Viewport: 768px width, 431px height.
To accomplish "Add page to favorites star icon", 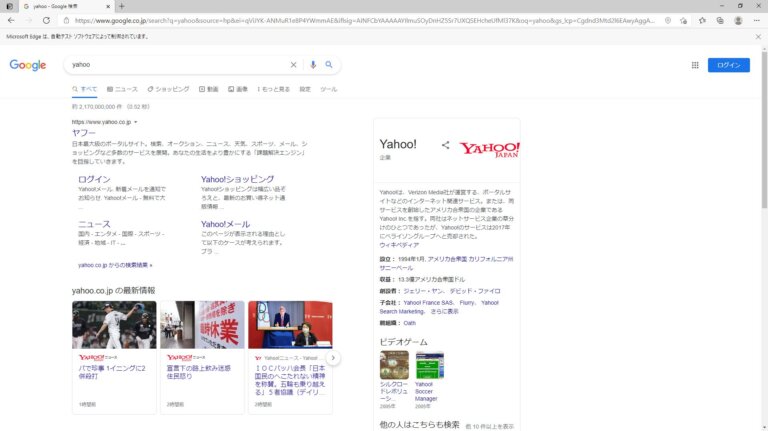I will 683,21.
